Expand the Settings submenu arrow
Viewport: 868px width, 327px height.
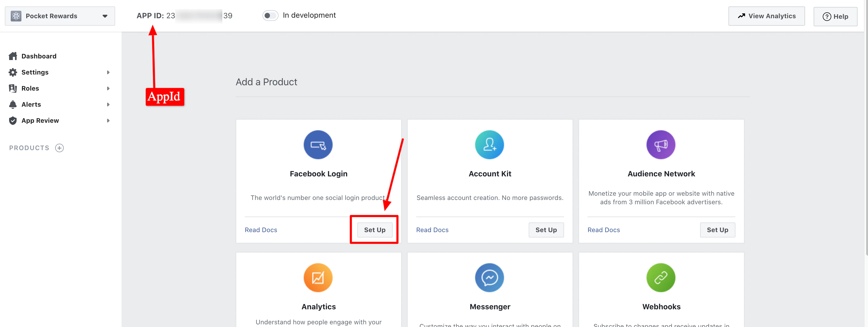pyautogui.click(x=108, y=72)
